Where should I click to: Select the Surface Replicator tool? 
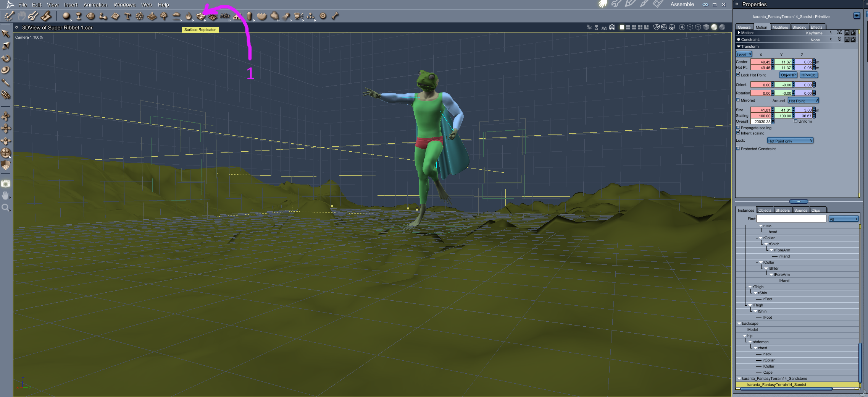pyautogui.click(x=201, y=16)
